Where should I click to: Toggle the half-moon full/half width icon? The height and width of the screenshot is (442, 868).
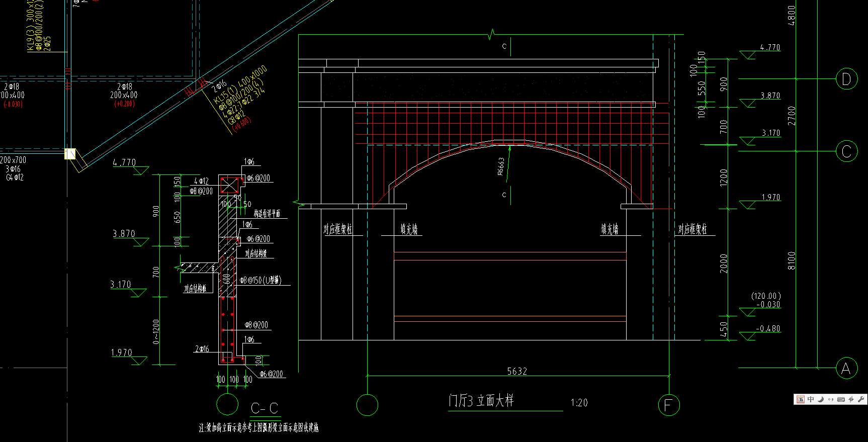(x=821, y=399)
